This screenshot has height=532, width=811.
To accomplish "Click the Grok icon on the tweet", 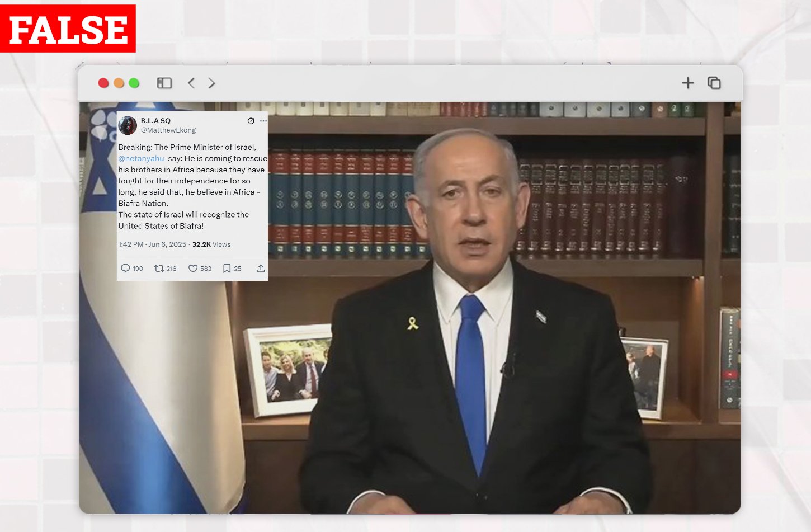I will click(x=251, y=121).
